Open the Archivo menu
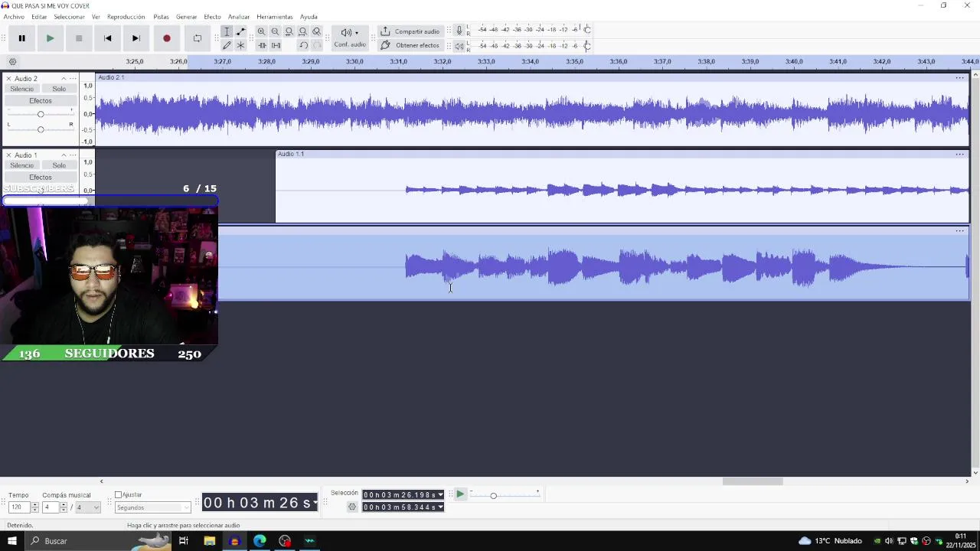This screenshot has width=980, height=551. coord(14,17)
